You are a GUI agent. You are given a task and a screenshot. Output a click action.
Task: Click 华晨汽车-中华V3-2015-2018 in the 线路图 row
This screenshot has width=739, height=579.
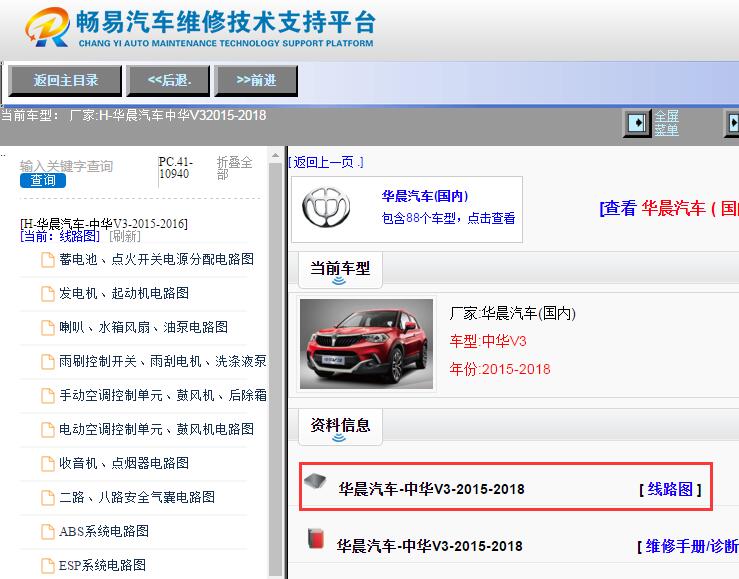[431, 489]
